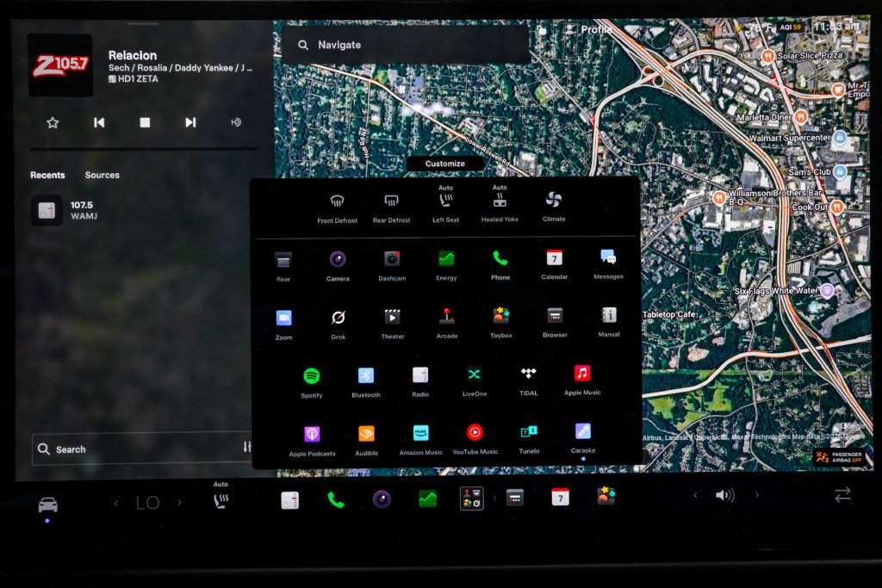Skip to previous station

[99, 122]
